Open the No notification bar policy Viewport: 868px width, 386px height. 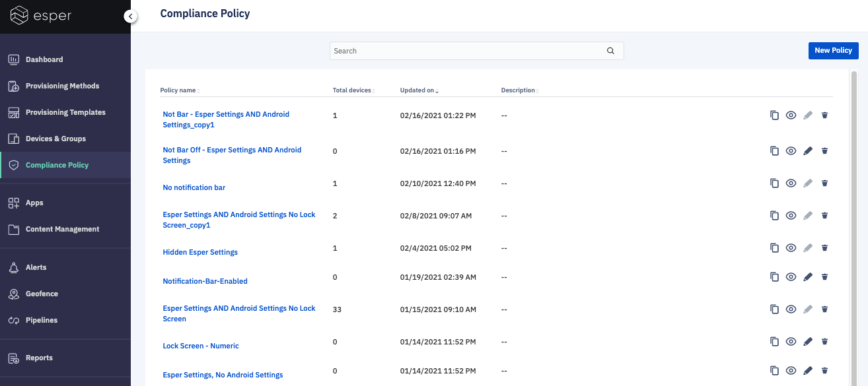194,187
